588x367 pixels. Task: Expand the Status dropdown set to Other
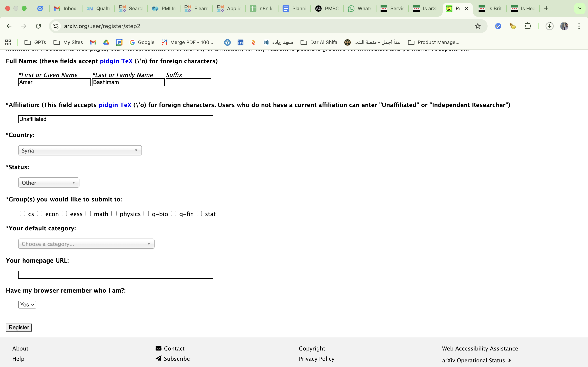click(x=49, y=182)
